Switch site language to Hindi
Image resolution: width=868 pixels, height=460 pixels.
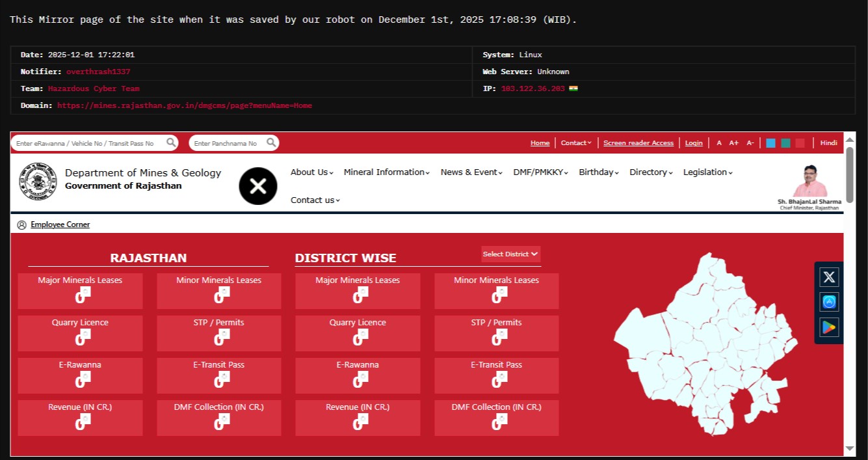click(x=828, y=143)
